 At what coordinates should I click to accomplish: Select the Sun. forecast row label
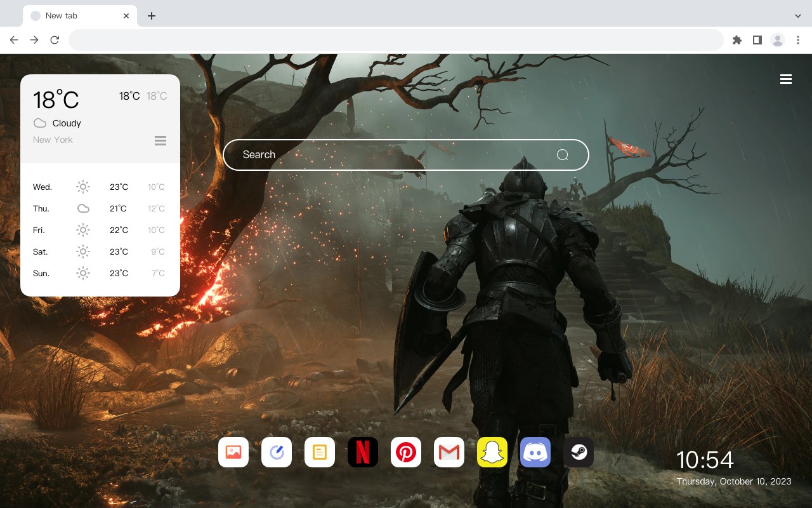click(x=41, y=273)
